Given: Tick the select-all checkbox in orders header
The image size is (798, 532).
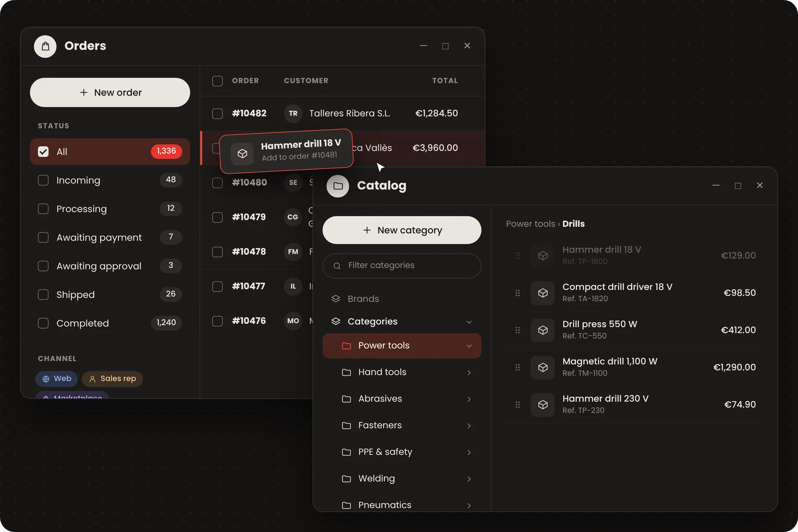Looking at the screenshot, I should pyautogui.click(x=217, y=81).
